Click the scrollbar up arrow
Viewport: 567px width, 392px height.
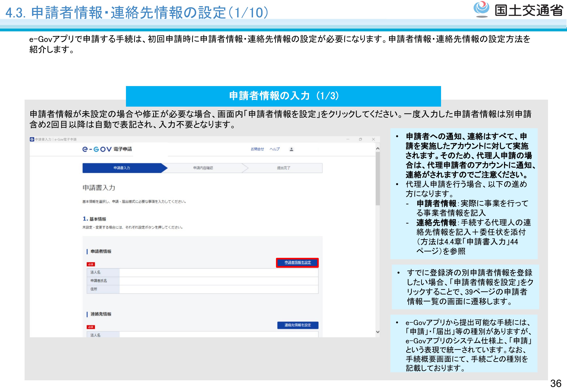378,149
